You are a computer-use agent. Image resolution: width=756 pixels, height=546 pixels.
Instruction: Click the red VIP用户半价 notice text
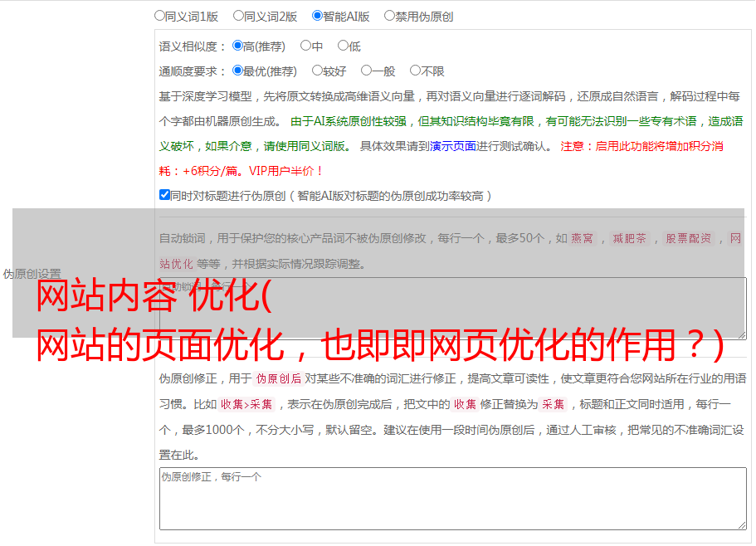pos(286,171)
